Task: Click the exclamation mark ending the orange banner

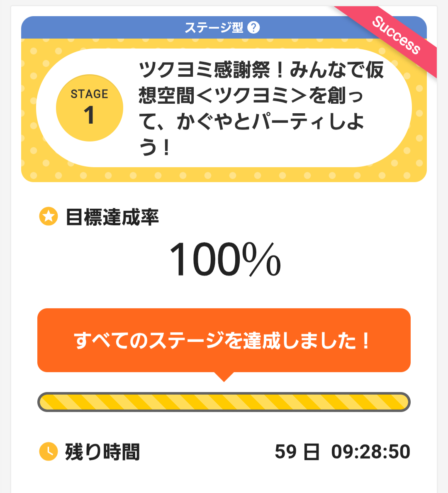Action: point(365,341)
